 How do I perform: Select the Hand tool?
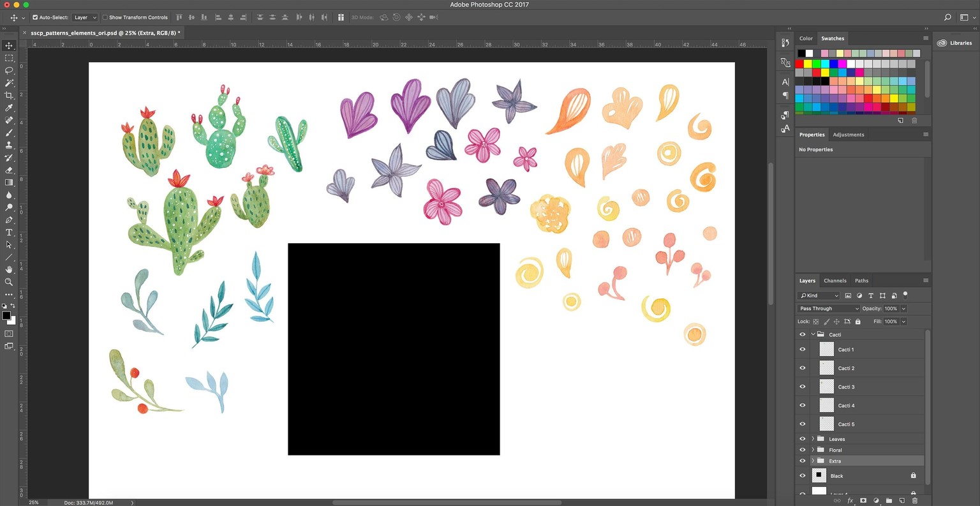point(9,269)
